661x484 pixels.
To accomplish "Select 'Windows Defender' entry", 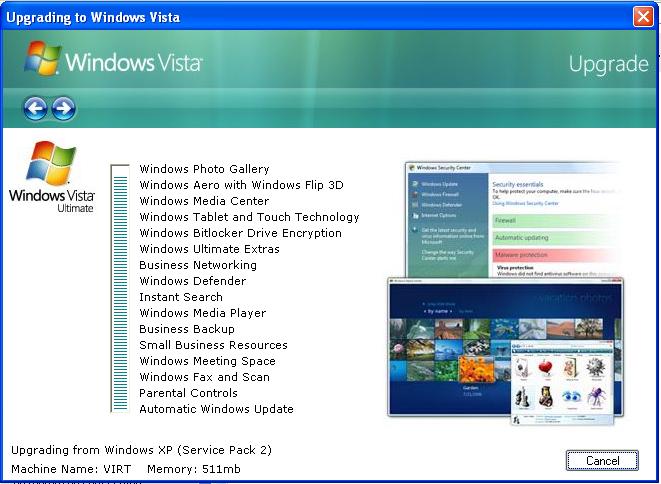I will pyautogui.click(x=193, y=281).
